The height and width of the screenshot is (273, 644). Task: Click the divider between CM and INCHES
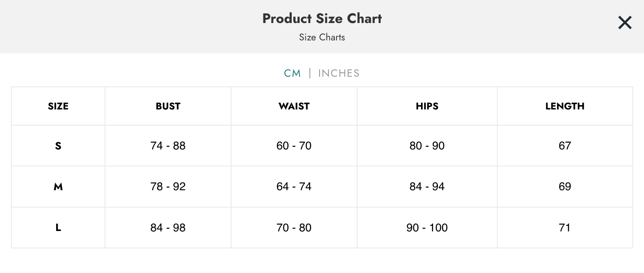pyautogui.click(x=310, y=73)
